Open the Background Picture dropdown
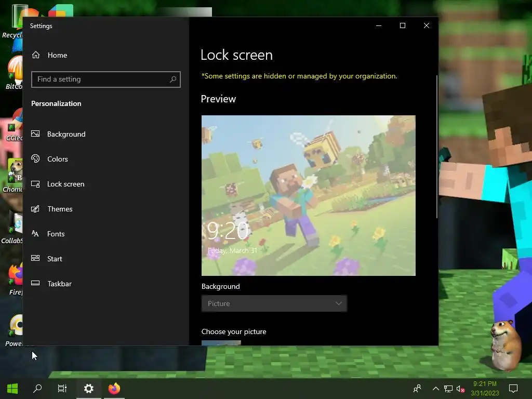 tap(274, 303)
